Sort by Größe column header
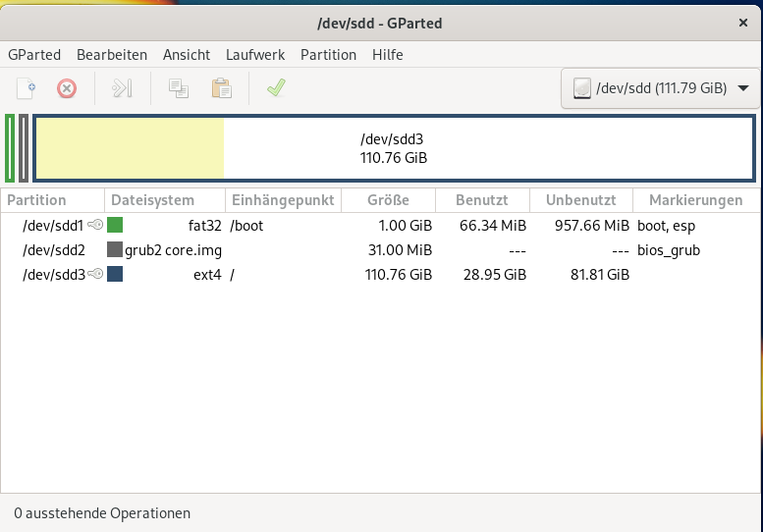Viewport: 763px width, 532px height. [388, 200]
